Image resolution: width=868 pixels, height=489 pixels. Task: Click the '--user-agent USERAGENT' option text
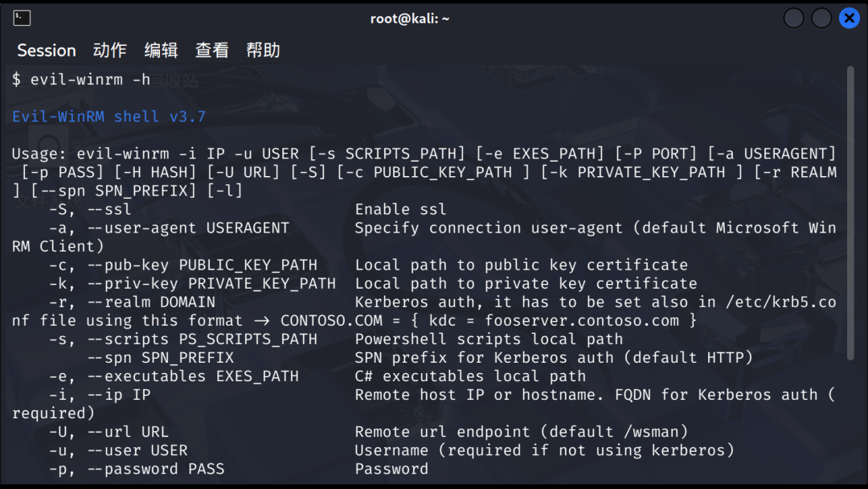(188, 228)
